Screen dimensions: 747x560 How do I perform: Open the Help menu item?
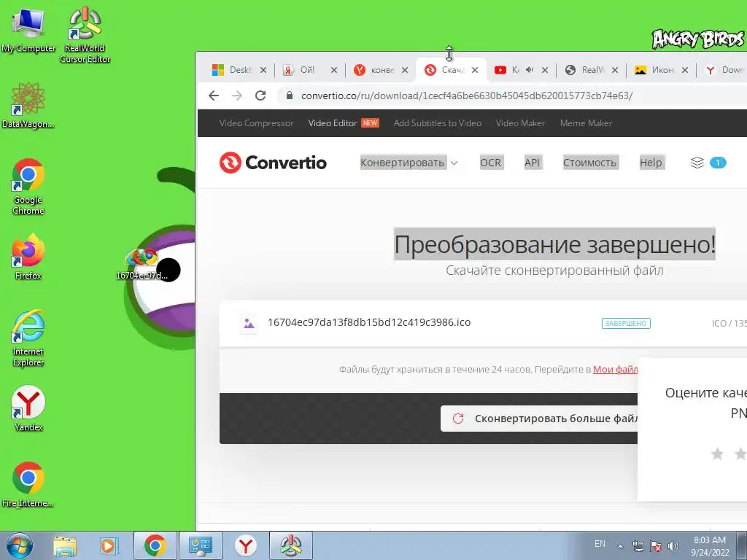(651, 163)
